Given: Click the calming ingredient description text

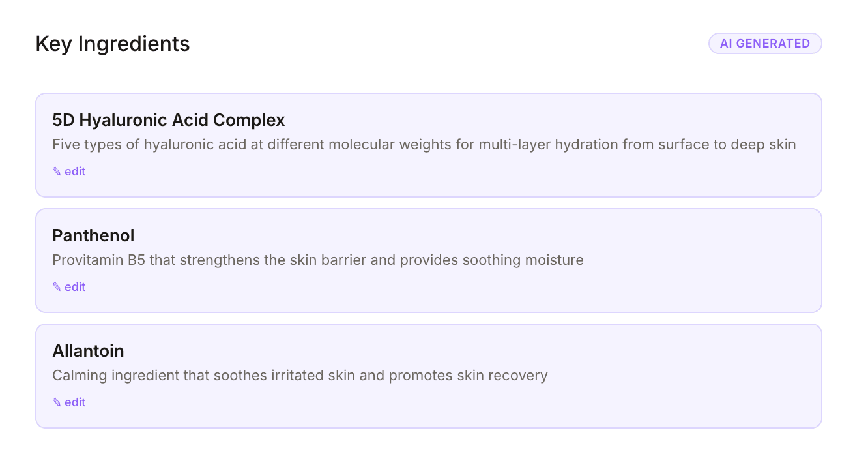Looking at the screenshot, I should 300,376.
